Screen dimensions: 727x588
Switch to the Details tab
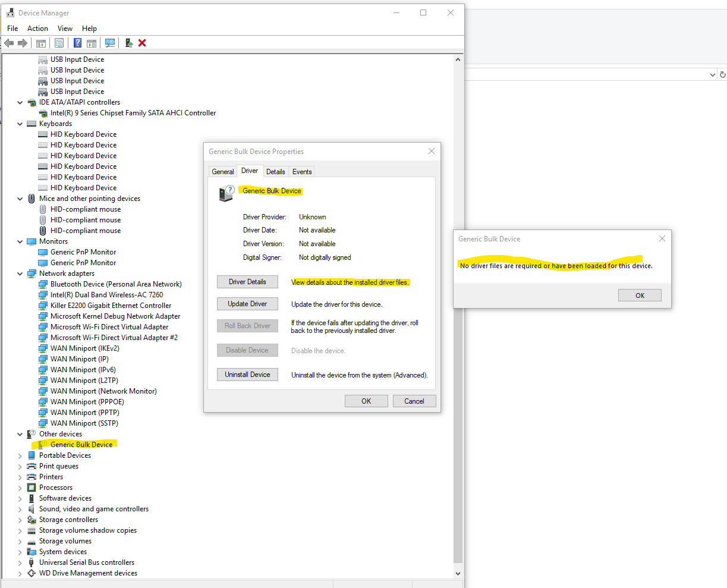click(x=275, y=171)
